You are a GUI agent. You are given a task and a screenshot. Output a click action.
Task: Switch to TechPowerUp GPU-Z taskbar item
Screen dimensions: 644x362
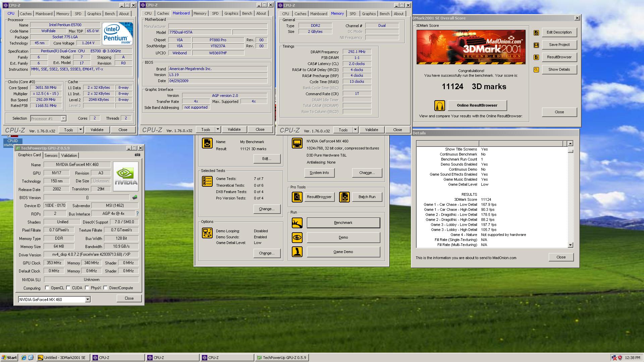point(282,358)
